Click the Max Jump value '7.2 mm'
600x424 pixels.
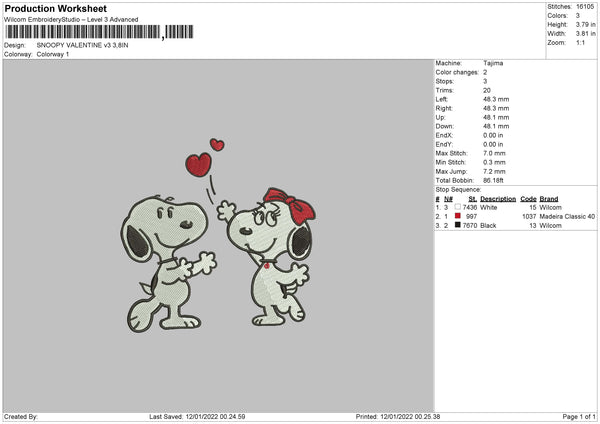tap(494, 171)
